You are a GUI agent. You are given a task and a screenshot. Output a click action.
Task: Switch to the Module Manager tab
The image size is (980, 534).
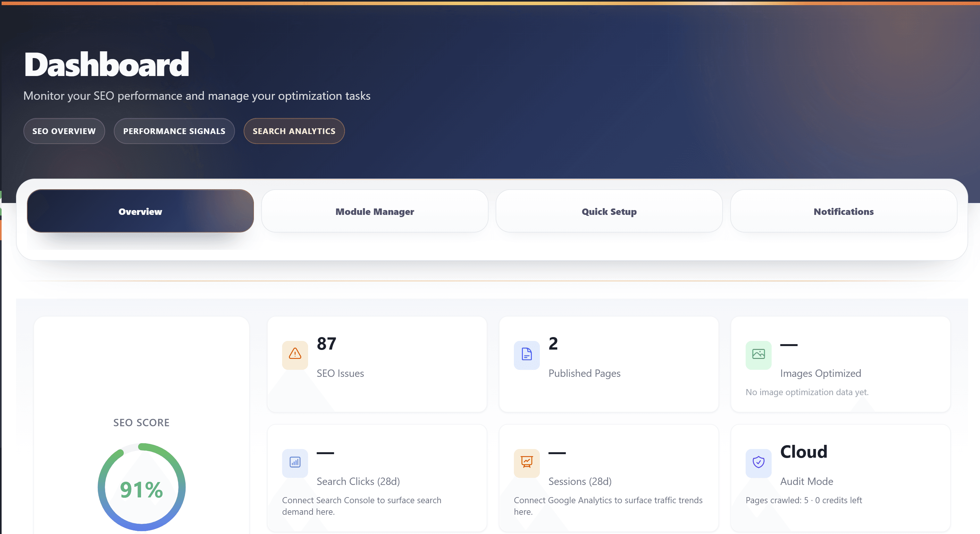coord(375,211)
